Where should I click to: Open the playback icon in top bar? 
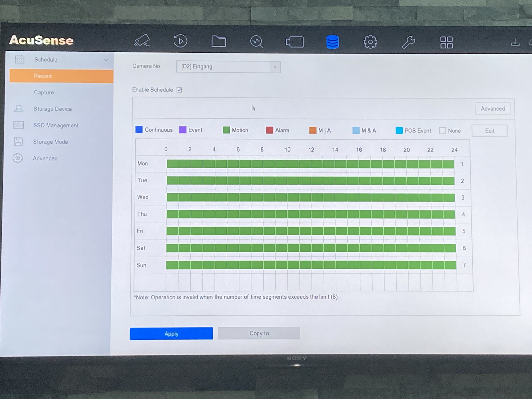[180, 41]
